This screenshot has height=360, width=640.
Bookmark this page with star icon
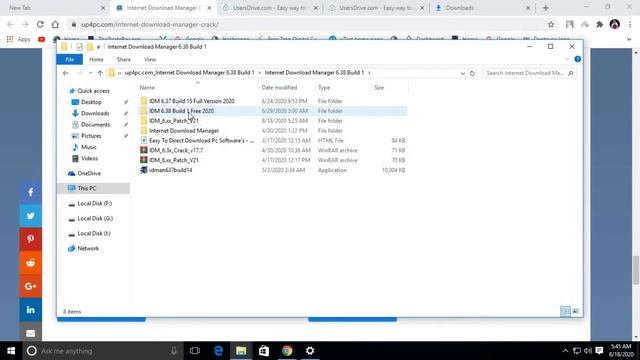point(551,24)
